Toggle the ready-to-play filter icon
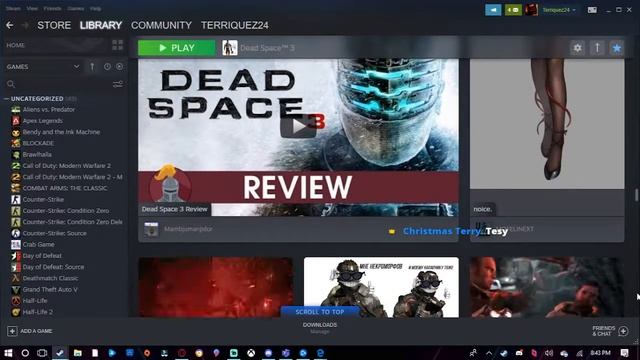Viewport: 640px width, 360px height. click(119, 67)
